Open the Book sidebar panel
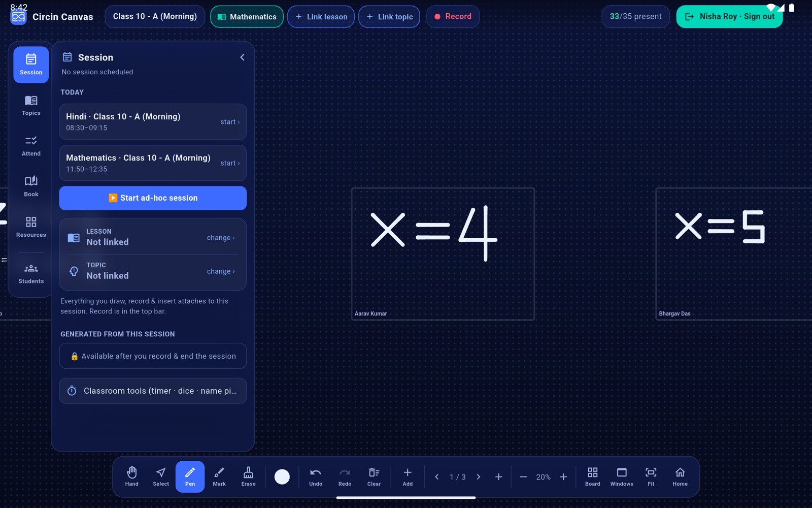 31,186
